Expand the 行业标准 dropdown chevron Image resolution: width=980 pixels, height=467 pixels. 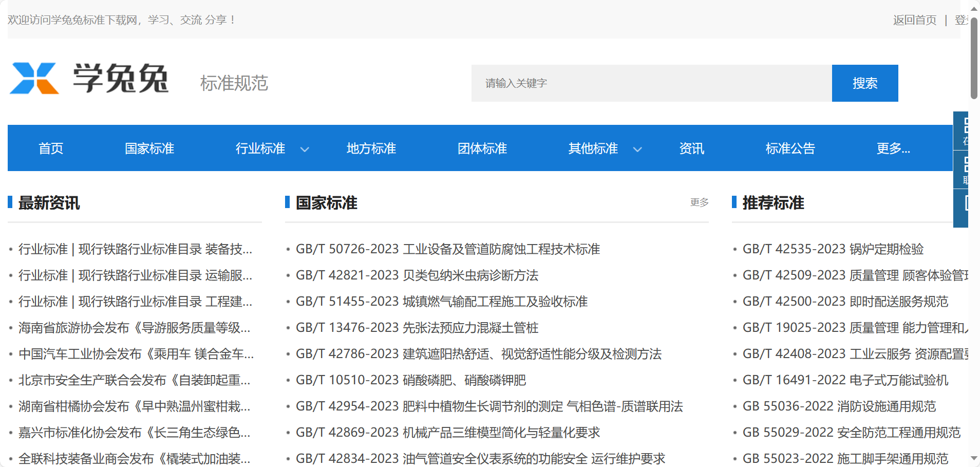coord(305,150)
